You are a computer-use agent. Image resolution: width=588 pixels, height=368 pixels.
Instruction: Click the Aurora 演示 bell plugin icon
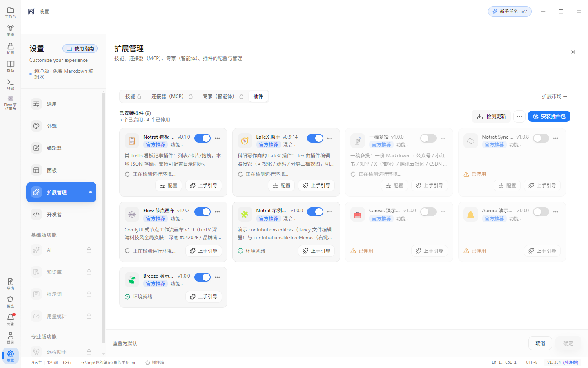point(470,215)
